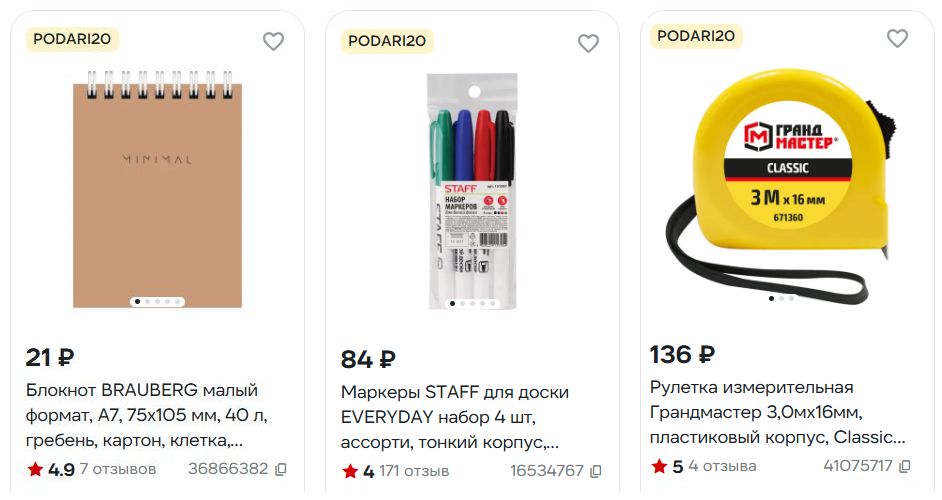Click PODARI20 promo tag on markers card
Viewport: 942px width, 500px height.
(387, 41)
